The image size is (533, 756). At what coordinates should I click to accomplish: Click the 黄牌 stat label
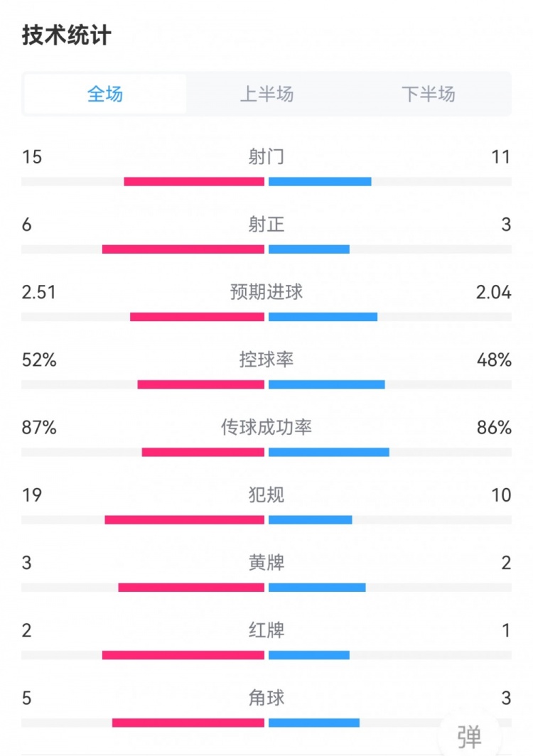(266, 563)
